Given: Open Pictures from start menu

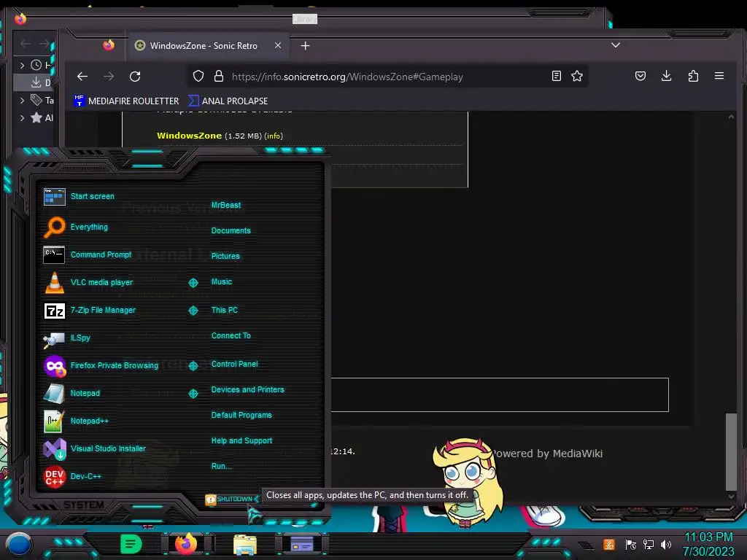Looking at the screenshot, I should [225, 256].
